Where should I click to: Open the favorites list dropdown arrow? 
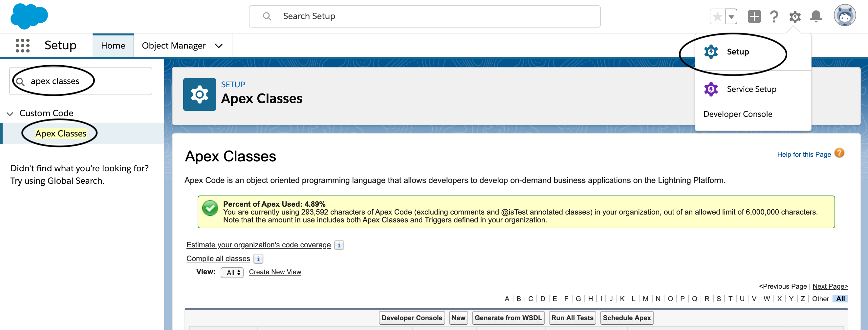tap(731, 16)
